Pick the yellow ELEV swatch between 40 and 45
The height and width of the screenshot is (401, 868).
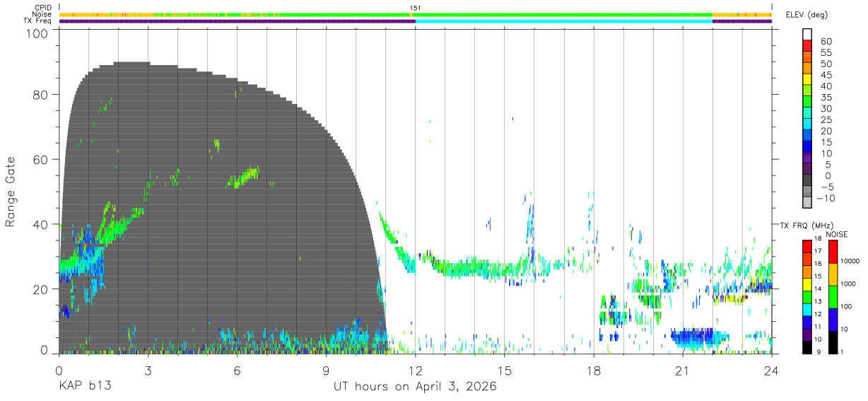tap(808, 80)
